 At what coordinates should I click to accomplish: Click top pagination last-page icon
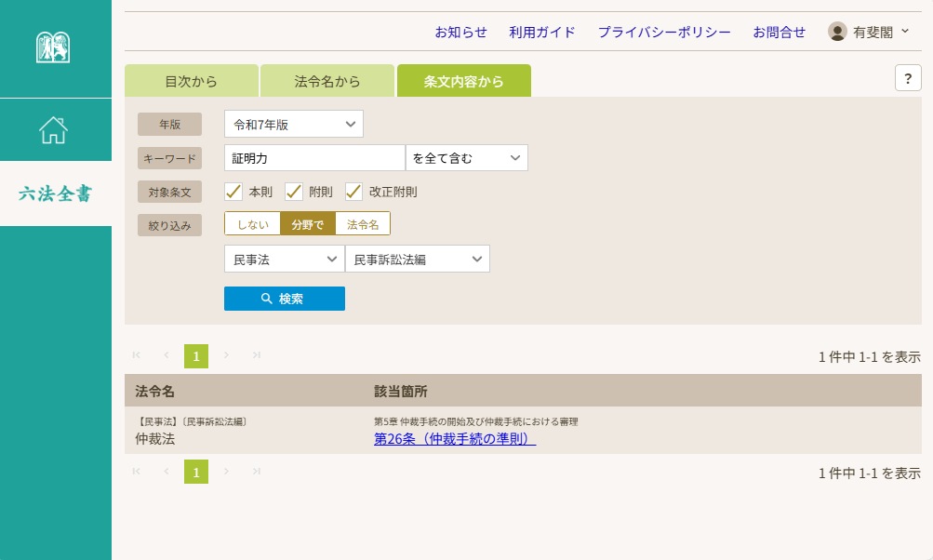[x=257, y=355]
